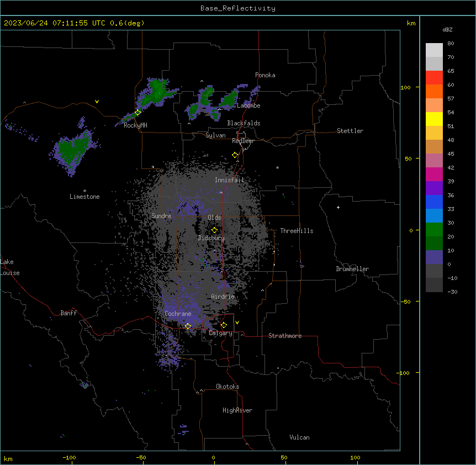Click the white plus marker west of Drumheller

338,207
